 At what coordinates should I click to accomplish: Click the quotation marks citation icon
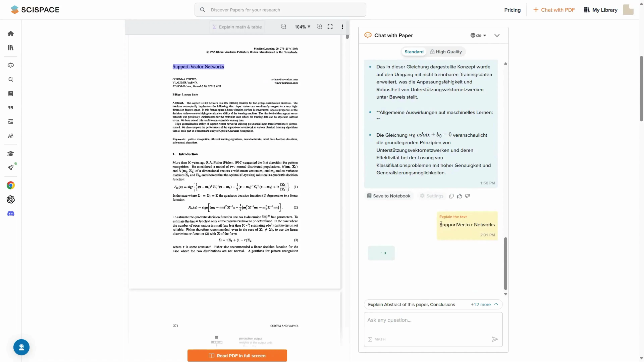[x=11, y=108]
